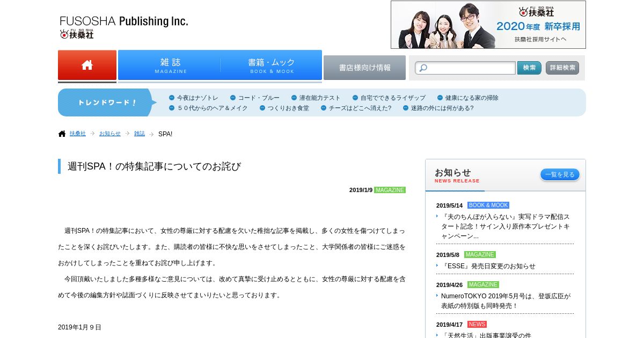
Task: Select trend word チーズはどこへ消えた?
Action: (360, 108)
